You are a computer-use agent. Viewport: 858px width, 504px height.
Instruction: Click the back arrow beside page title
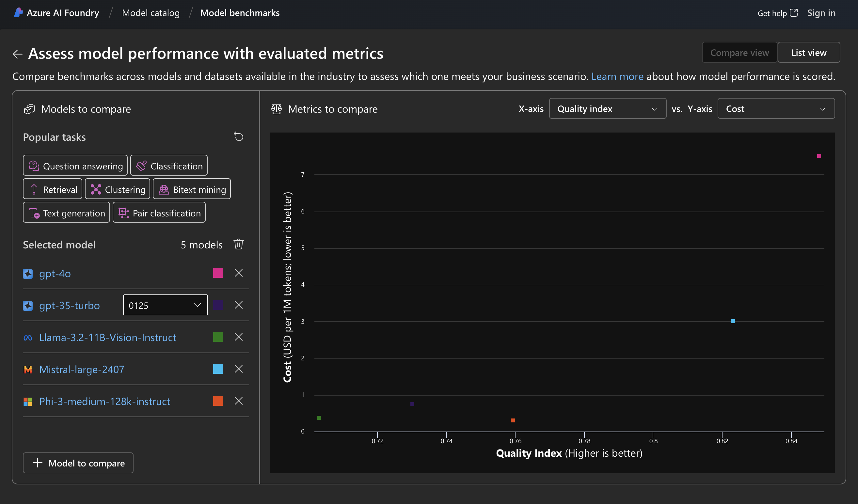click(x=17, y=54)
